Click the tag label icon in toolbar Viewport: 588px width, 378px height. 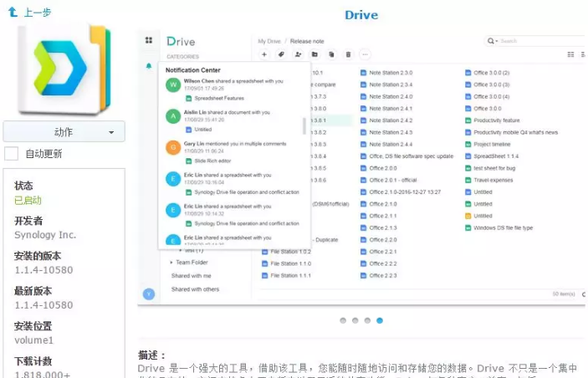coord(281,54)
